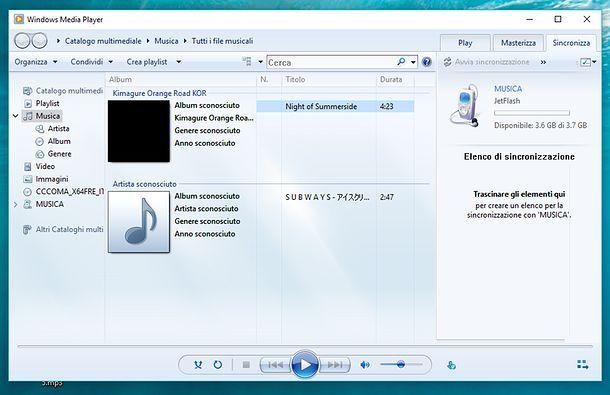Click Tutti i file musicali breadcrumb
The height and width of the screenshot is (395, 610).
222,41
